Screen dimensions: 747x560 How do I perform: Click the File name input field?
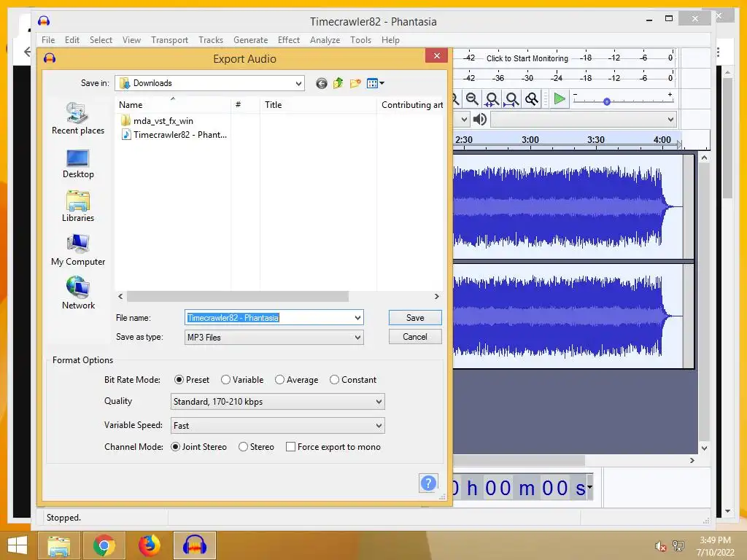point(269,318)
